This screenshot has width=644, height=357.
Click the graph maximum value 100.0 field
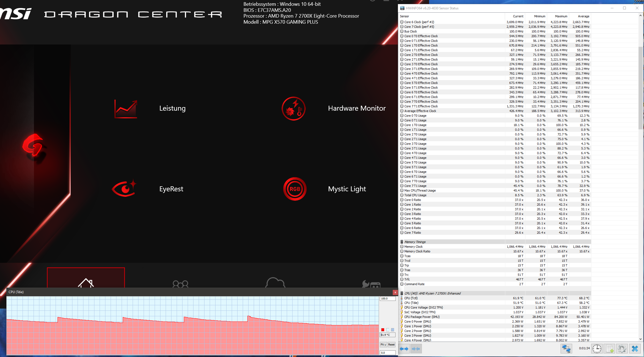tap(388, 299)
